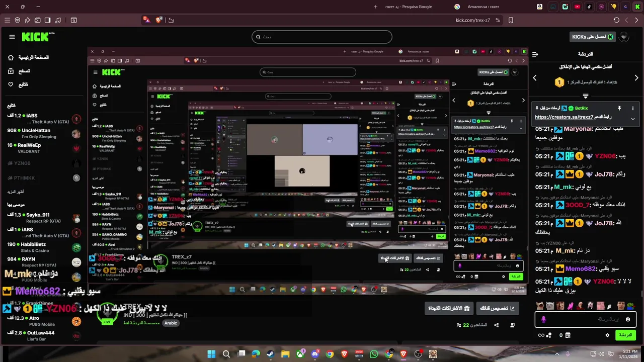
Task: Open the pinned message options menu
Action: (x=633, y=108)
